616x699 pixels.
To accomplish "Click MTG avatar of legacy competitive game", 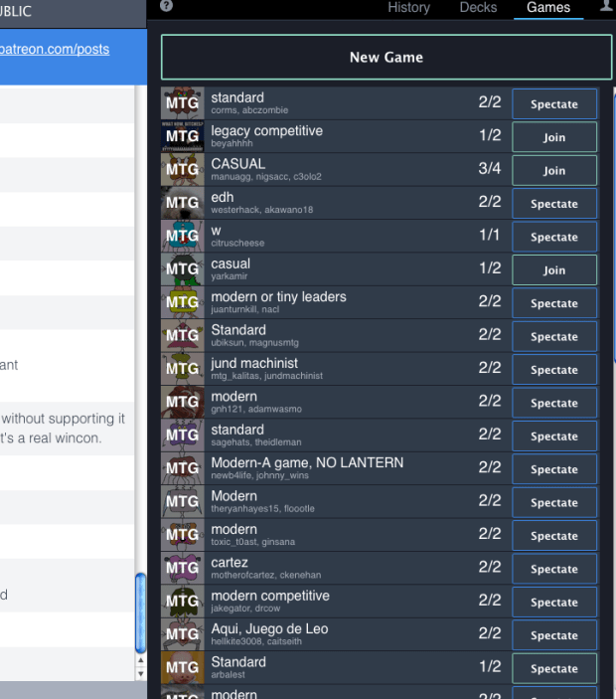I will tap(183, 136).
